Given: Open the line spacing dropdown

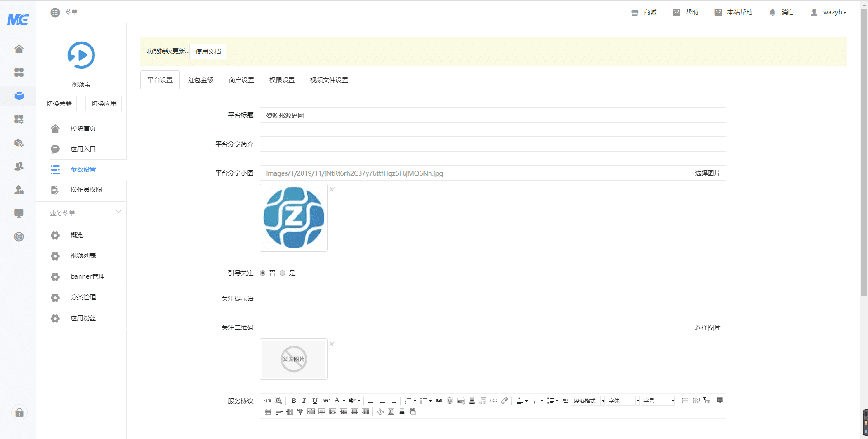Looking at the screenshot, I should [x=557, y=401].
